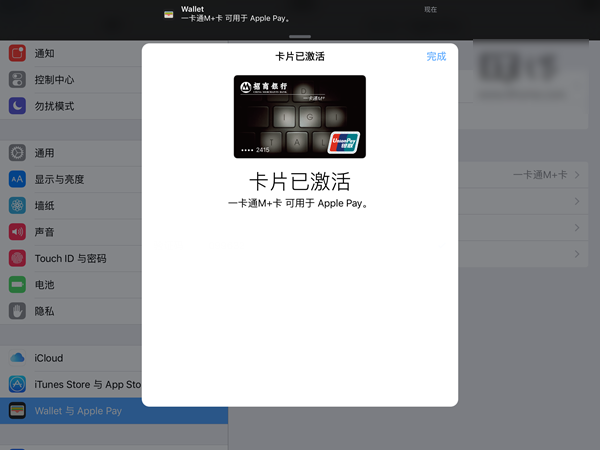Pull the notification banner grabber handle

(x=300, y=37)
